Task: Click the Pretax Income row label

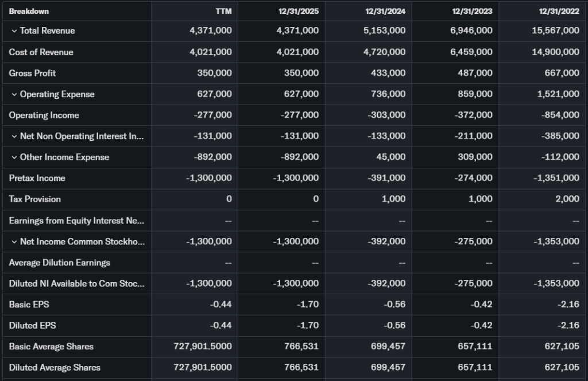Action: [x=37, y=178]
